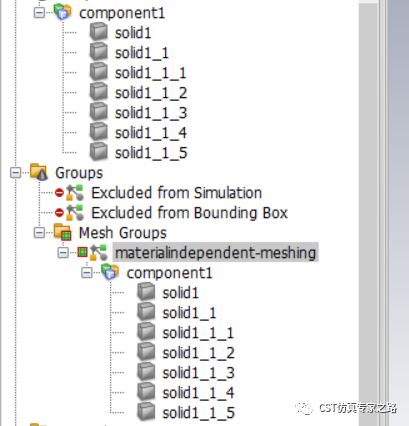Collapse the materialindependent-meshing group
Screen dimensions: 409x426
pos(63,253)
